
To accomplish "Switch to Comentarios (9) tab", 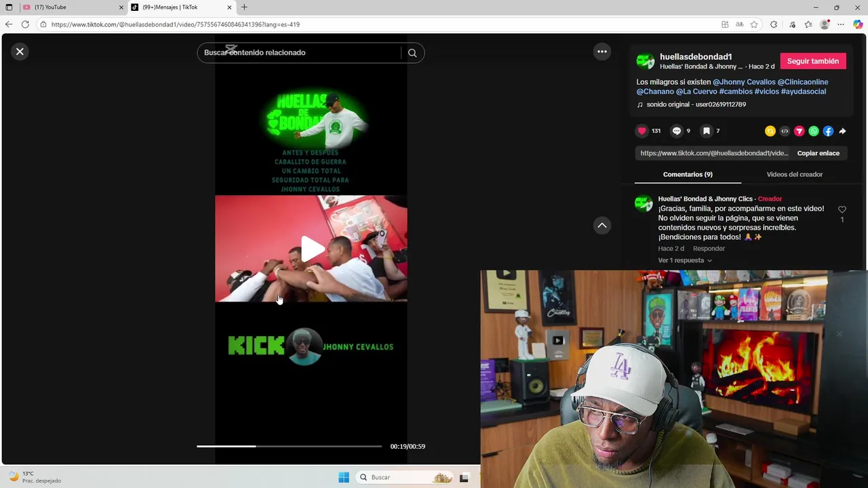I will coord(688,174).
